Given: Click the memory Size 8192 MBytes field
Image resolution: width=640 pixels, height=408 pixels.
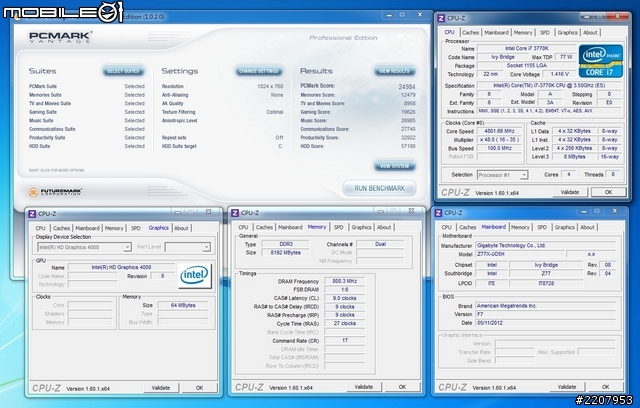Looking at the screenshot, I should [x=285, y=253].
